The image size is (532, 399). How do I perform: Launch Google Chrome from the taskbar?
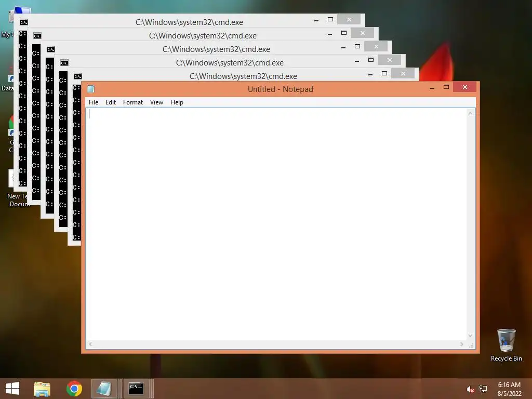coord(74,389)
